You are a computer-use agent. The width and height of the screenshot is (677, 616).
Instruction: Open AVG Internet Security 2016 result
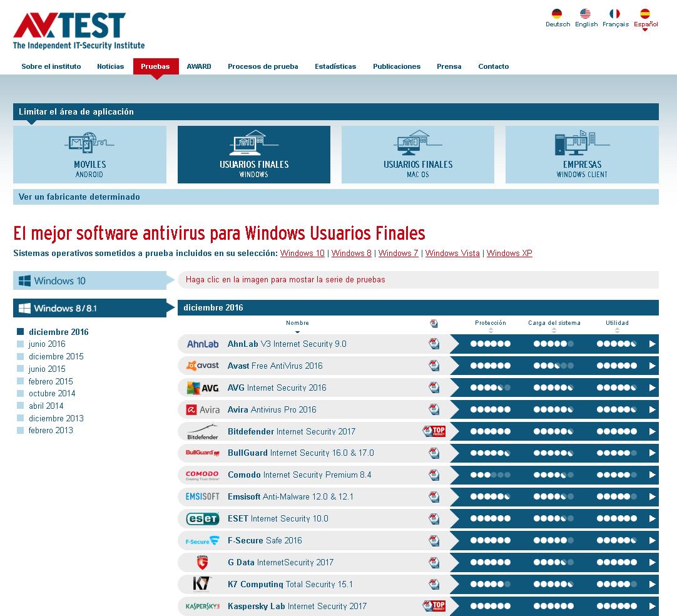click(x=277, y=388)
